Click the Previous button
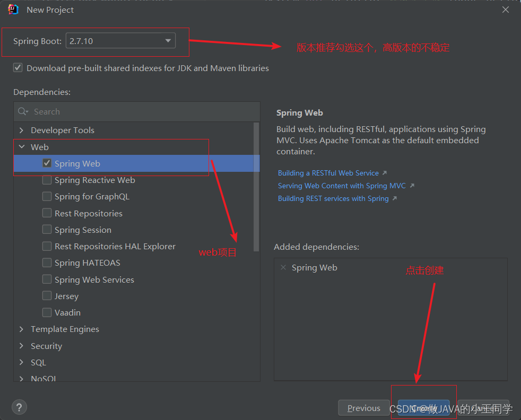This screenshot has width=521, height=420. (x=363, y=408)
